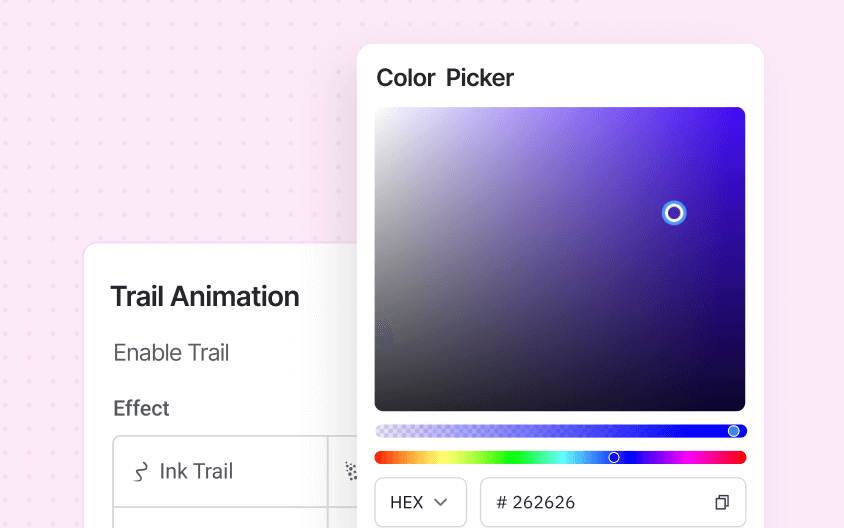844x528 pixels.
Task: Select the Ink Trail effect option
Action: 196,471
